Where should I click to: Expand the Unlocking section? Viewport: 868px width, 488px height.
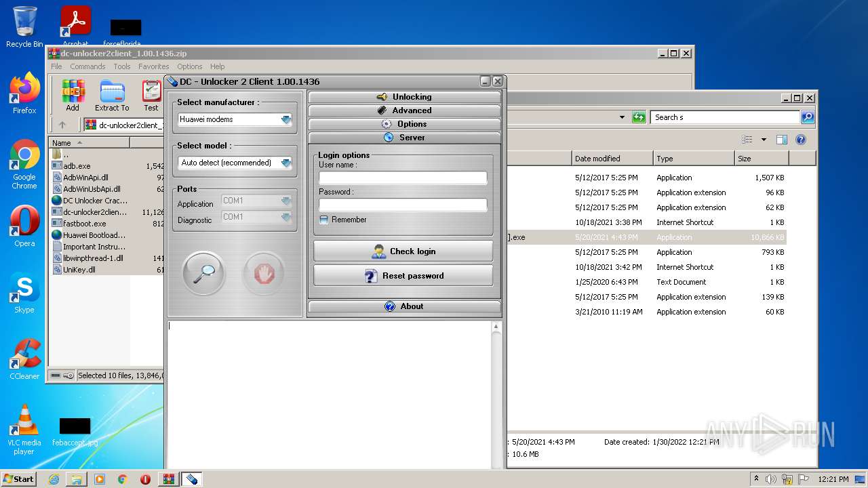pos(404,97)
